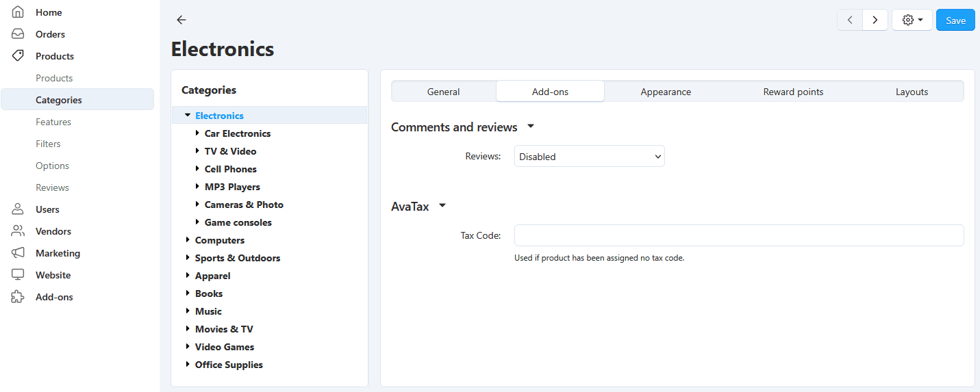Click the Orders inbox icon
980x392 pixels.
[18, 34]
